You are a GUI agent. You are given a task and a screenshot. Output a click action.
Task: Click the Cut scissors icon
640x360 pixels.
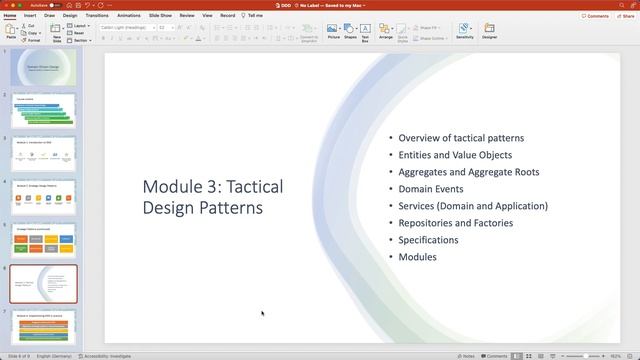click(x=24, y=26)
